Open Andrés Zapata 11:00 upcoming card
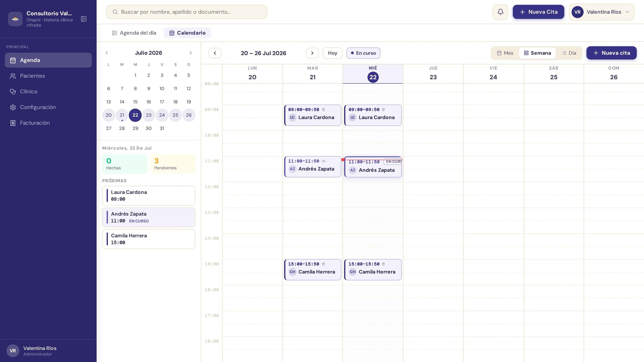The width and height of the screenshot is (644, 362). [x=149, y=217]
